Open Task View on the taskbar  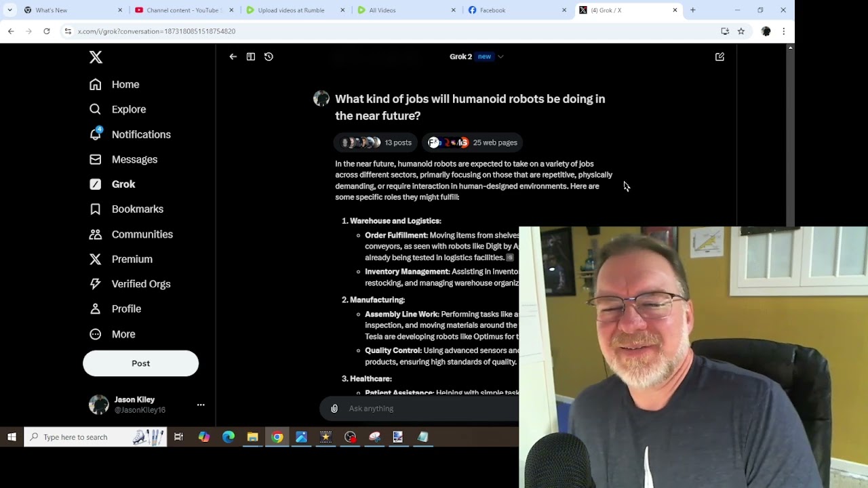pos(178,437)
